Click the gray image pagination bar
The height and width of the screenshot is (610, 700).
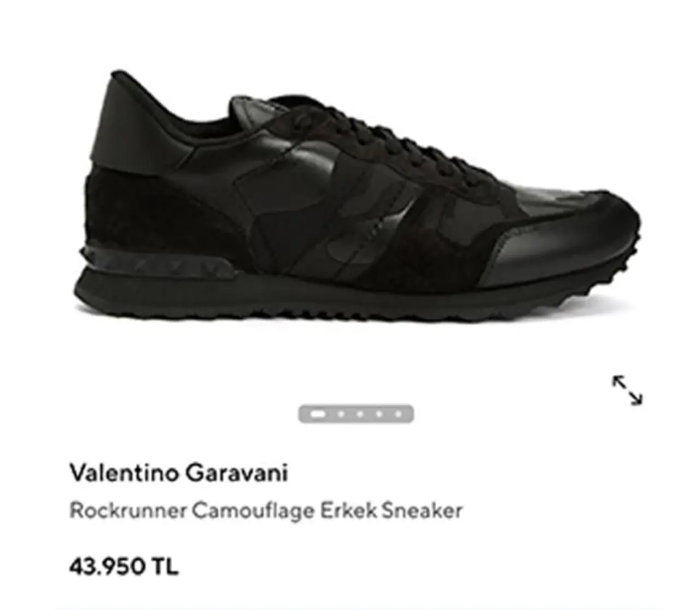[356, 414]
